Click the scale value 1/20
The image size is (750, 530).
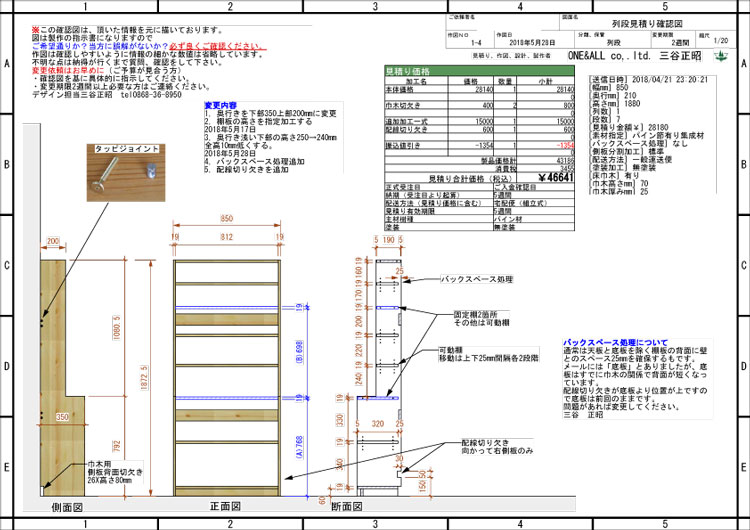pos(720,41)
